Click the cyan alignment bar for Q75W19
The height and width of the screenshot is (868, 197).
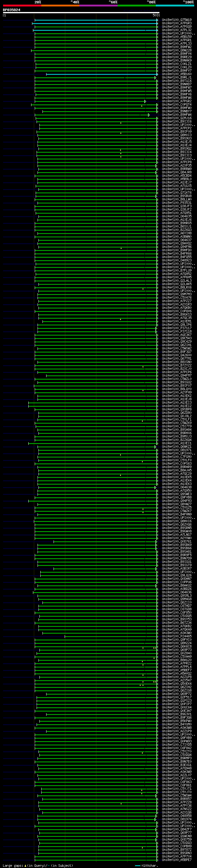[96, 20]
